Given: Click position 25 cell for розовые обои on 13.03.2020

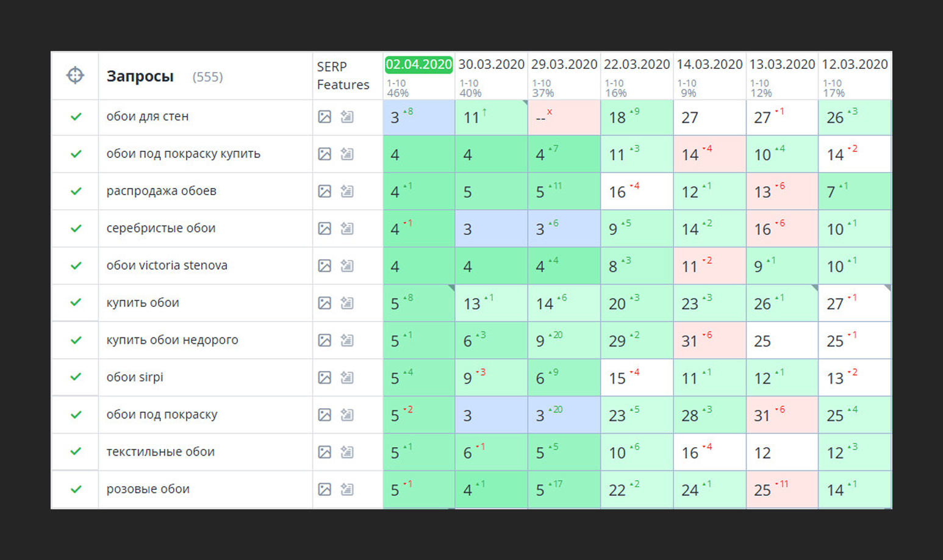Looking at the screenshot, I should tap(782, 489).
